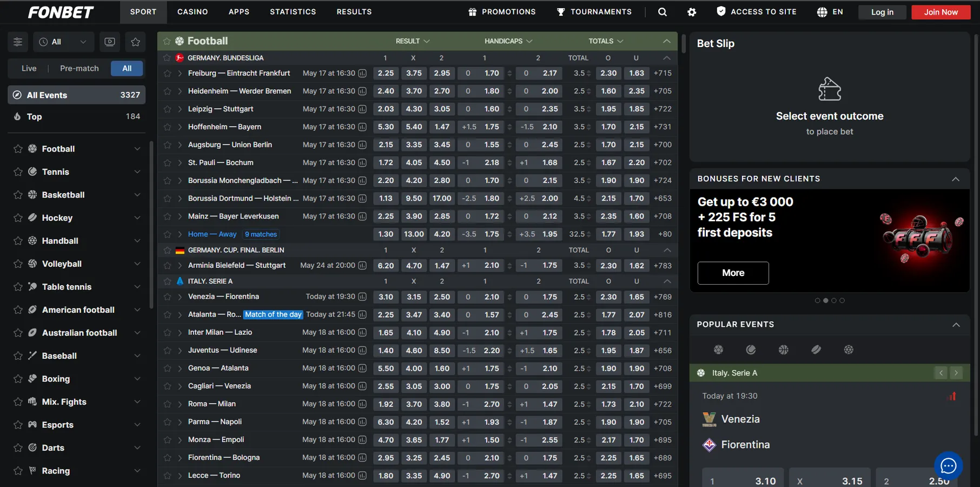Open the live video broadcast filter icon

[x=110, y=42]
